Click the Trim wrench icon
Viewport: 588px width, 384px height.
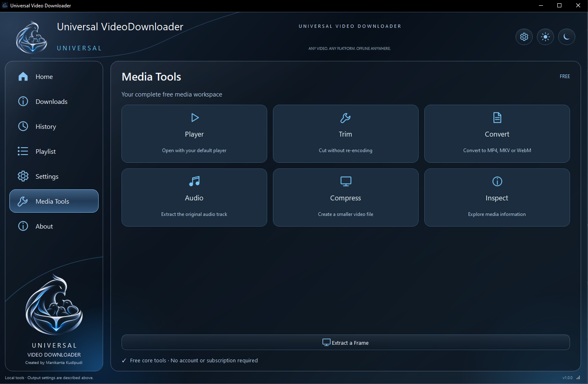pyautogui.click(x=346, y=118)
